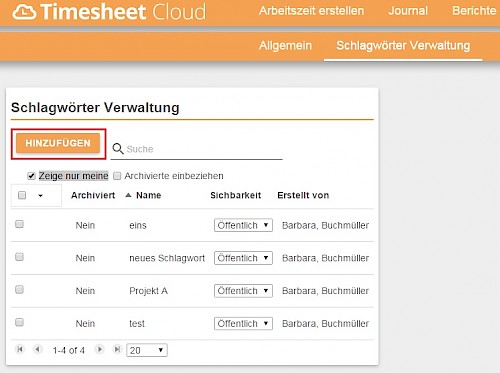Go to first page of results
This screenshot has height=373, width=500.
(x=20, y=349)
